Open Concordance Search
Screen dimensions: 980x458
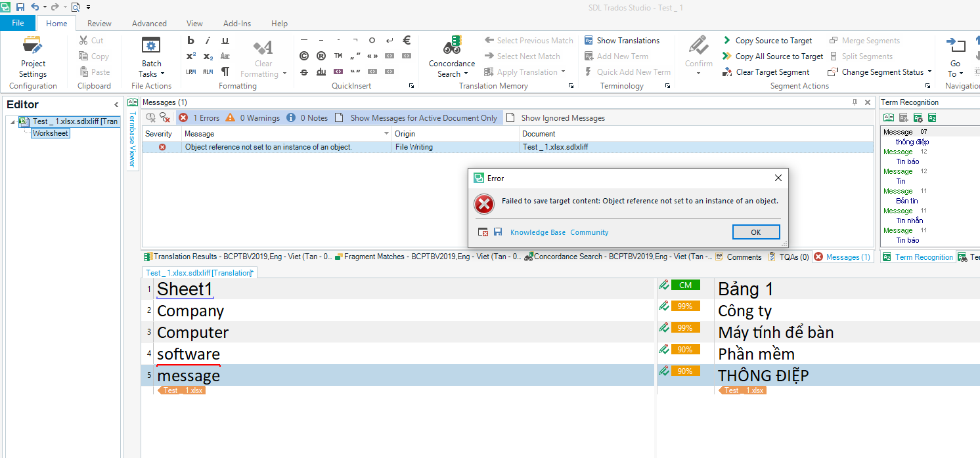coord(452,57)
